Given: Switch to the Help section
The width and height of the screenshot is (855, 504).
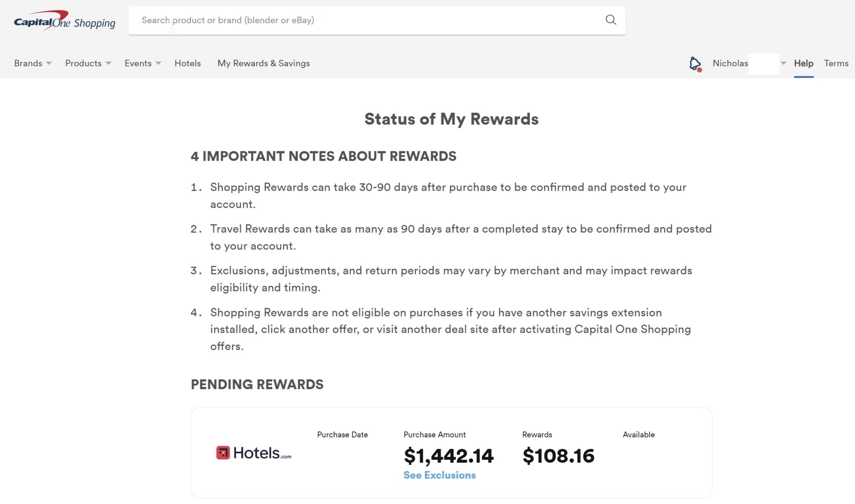Looking at the screenshot, I should pos(803,63).
